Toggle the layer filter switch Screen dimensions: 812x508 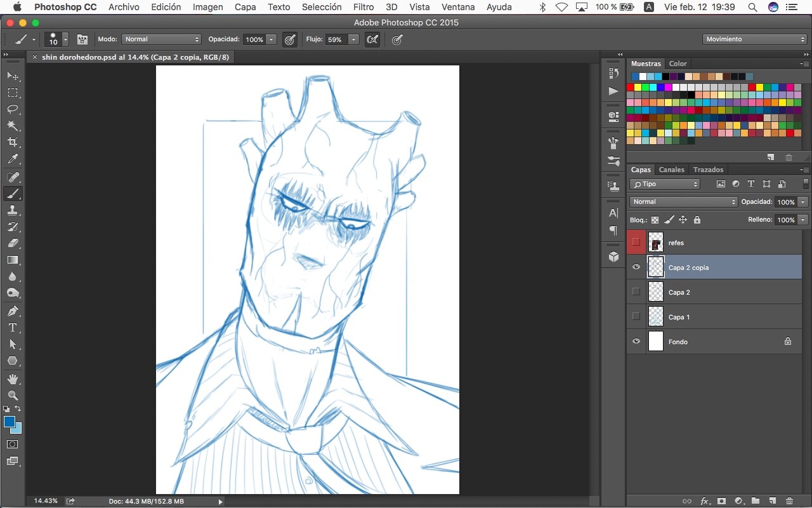[806, 184]
